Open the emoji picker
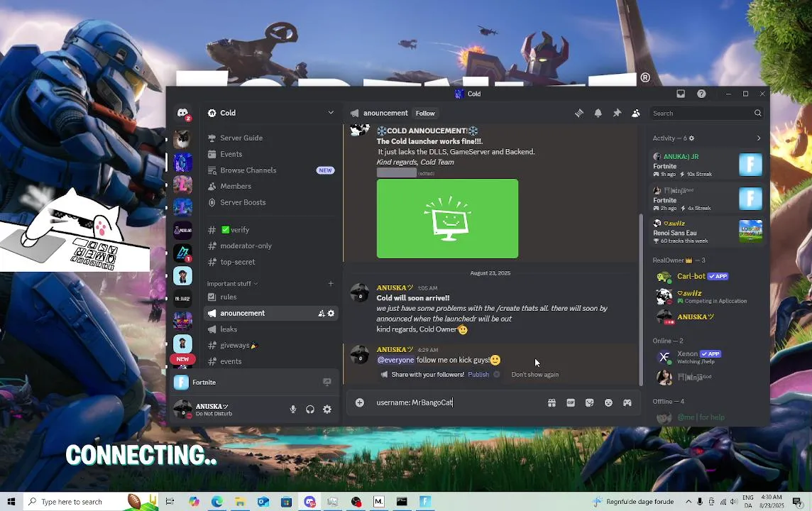812x511 pixels. 608,403
